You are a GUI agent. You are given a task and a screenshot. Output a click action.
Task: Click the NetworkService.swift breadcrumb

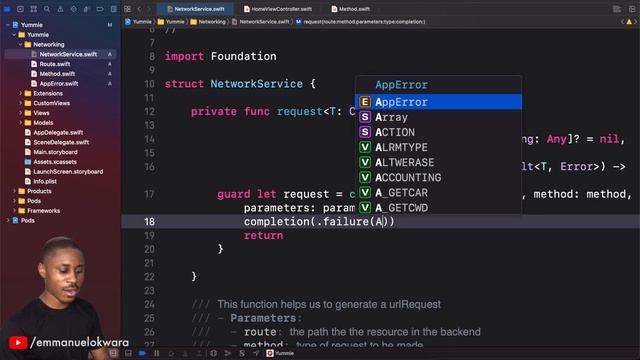pos(260,22)
